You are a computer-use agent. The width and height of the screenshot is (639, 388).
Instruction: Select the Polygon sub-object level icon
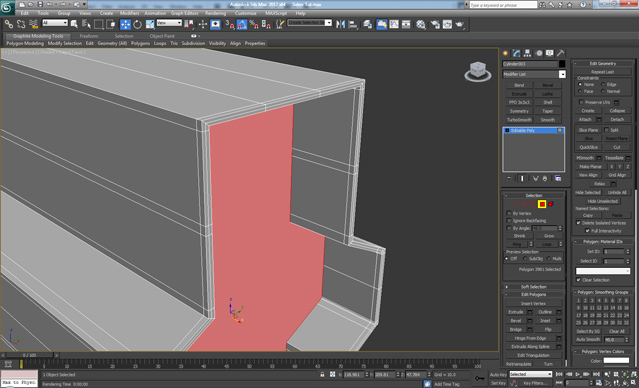click(x=542, y=204)
